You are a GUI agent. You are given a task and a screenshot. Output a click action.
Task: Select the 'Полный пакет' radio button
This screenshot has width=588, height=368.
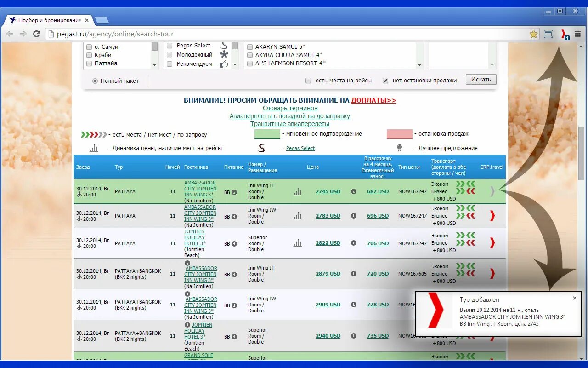95,81
